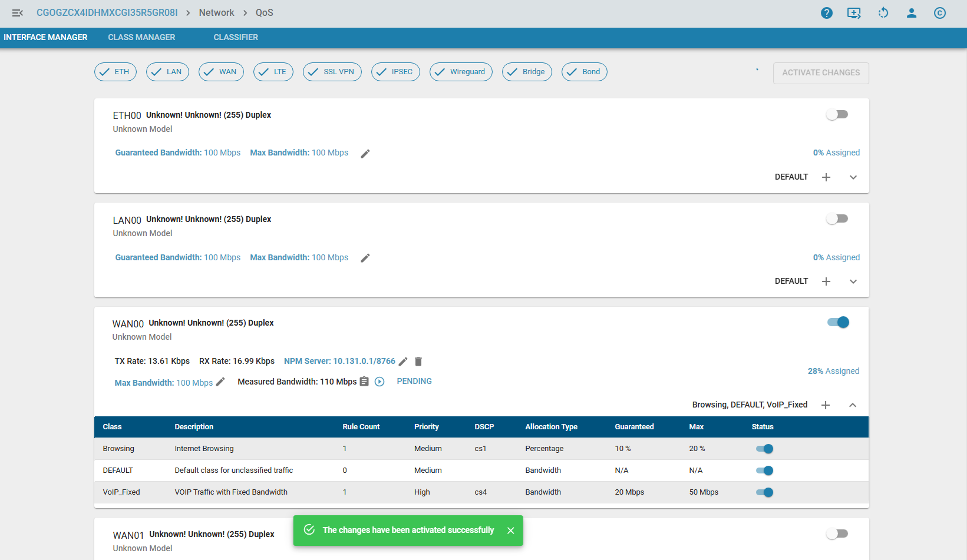Dismiss the success notification toast
Viewport: 967px width, 560px height.
point(510,531)
